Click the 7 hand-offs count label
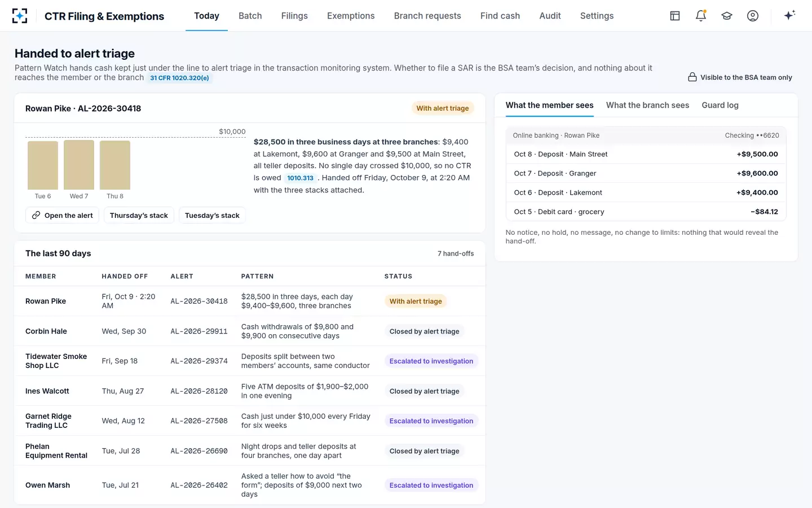This screenshot has width=812, height=508. click(456, 253)
